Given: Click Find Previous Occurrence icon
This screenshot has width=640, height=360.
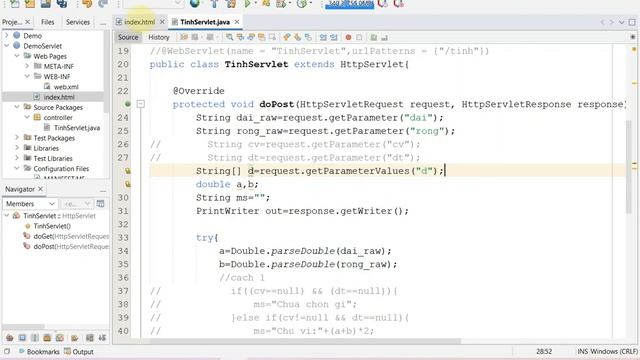Looking at the screenshot, I should tap(240, 37).
